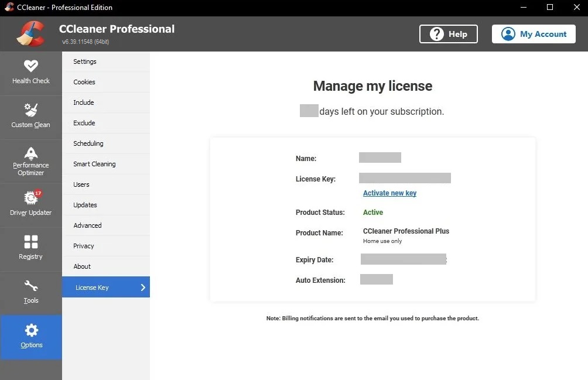Click the billing notifications note text
The height and width of the screenshot is (380, 588).
pos(372,318)
